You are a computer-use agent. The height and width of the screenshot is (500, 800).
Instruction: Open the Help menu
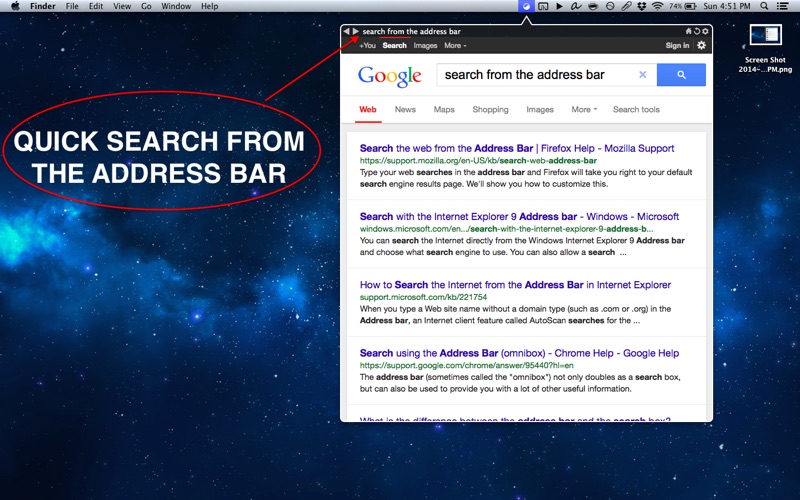(210, 6)
